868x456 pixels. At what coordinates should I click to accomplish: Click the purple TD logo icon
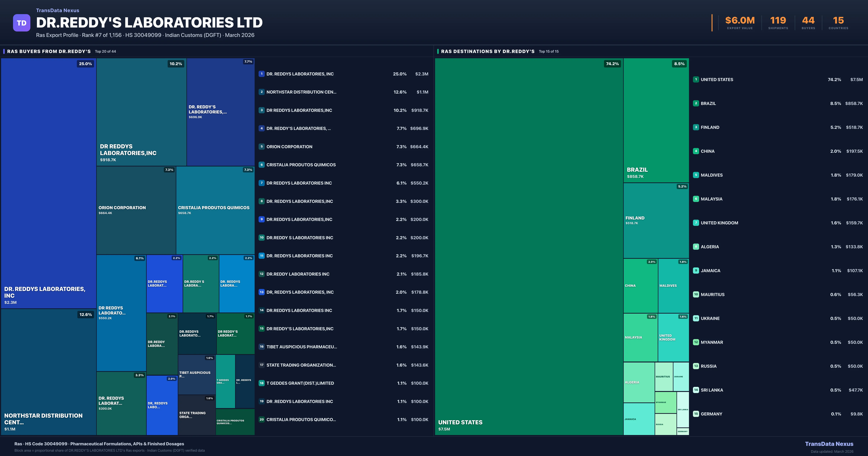[22, 23]
